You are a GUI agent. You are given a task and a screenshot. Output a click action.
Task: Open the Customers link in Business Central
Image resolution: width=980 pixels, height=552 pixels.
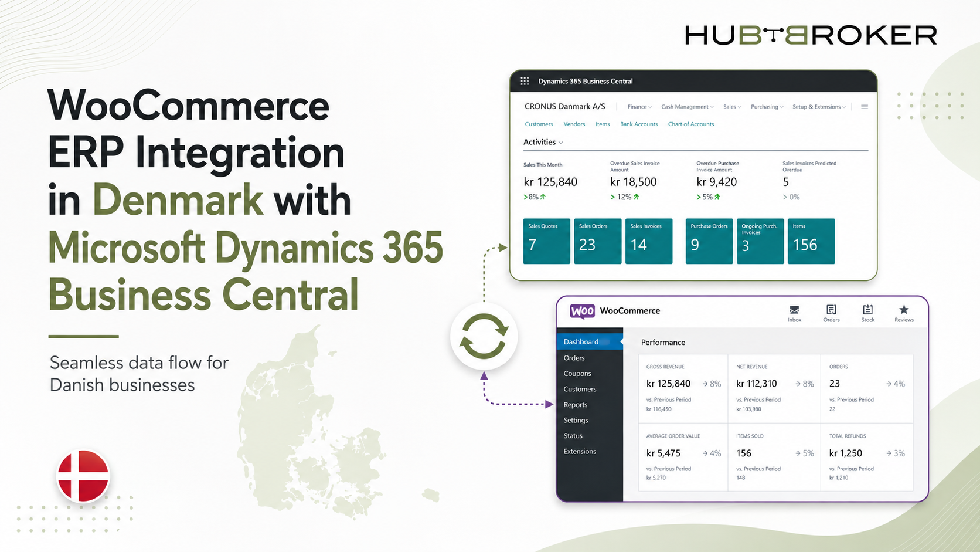pyautogui.click(x=539, y=124)
